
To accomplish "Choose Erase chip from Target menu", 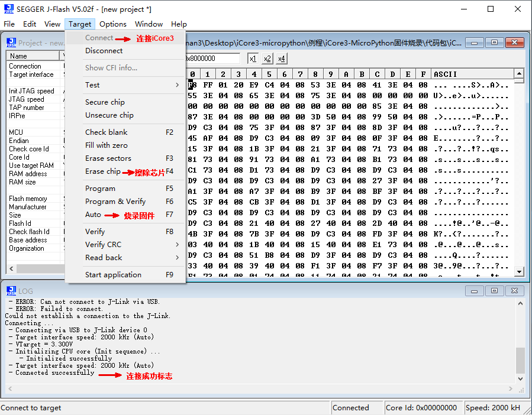I will tap(102, 171).
